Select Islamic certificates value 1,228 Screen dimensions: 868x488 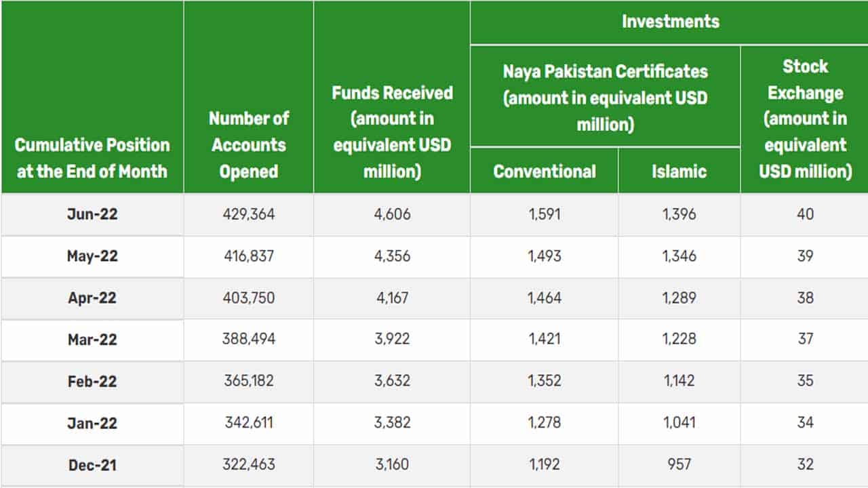[x=679, y=340]
